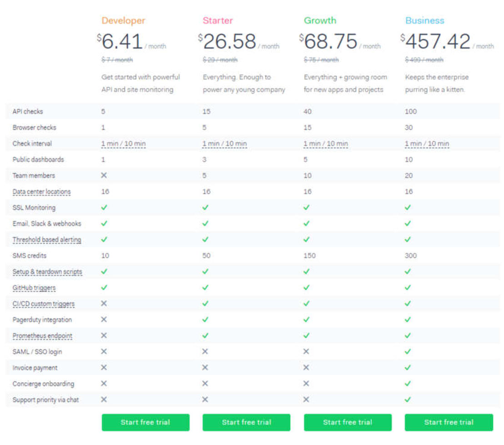
Task: Select the Starter plan heading
Action: [x=217, y=20]
